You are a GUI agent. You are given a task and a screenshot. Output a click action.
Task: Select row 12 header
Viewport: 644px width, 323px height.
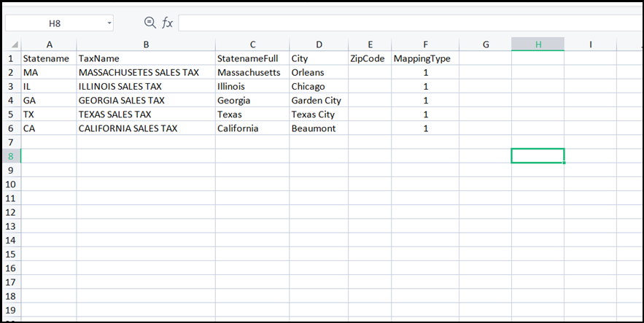pos(11,212)
